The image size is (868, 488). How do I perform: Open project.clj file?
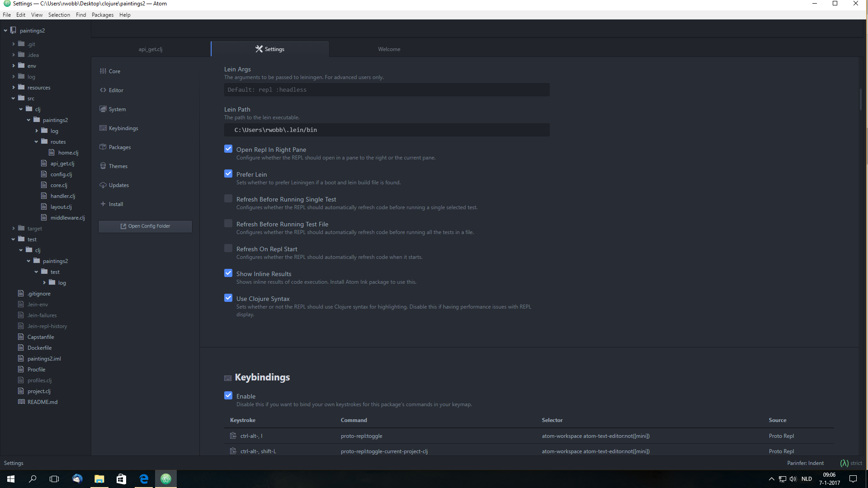(x=39, y=391)
